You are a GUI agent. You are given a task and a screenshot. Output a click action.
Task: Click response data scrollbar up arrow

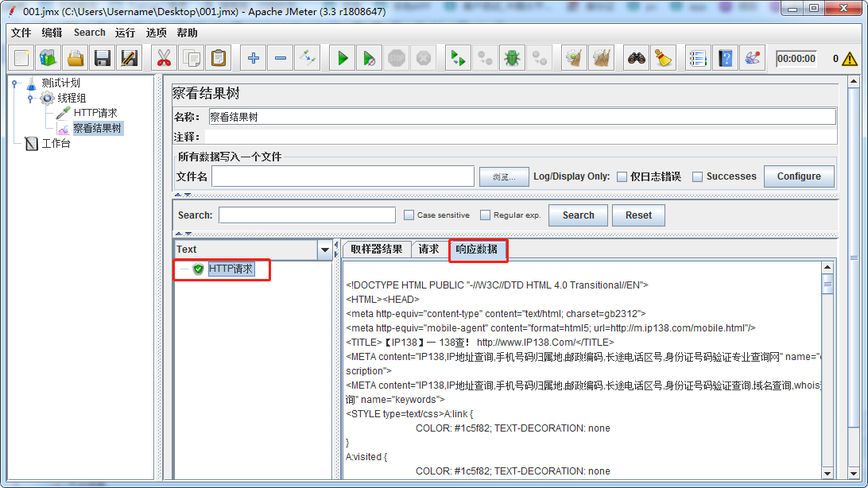pyautogui.click(x=827, y=267)
